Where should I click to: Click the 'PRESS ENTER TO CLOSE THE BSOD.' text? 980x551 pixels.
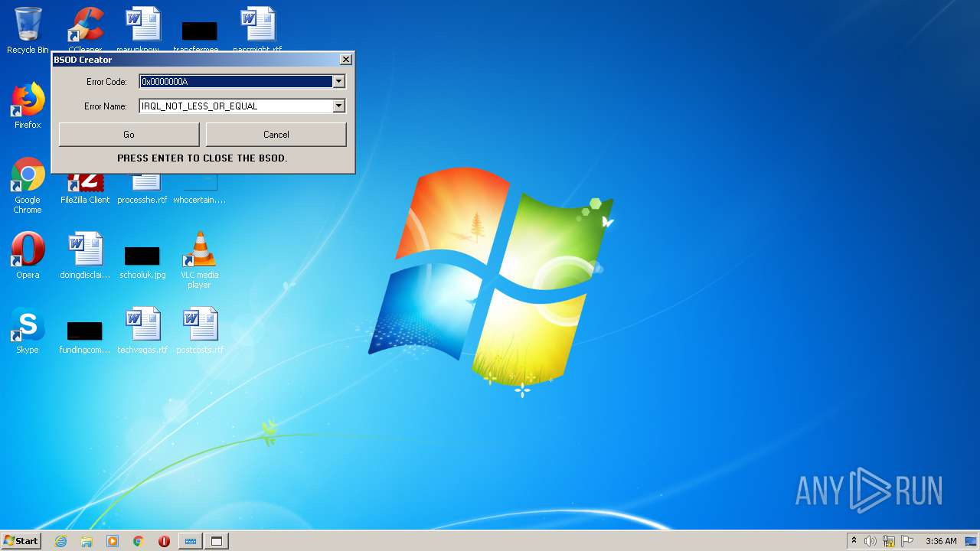click(202, 158)
